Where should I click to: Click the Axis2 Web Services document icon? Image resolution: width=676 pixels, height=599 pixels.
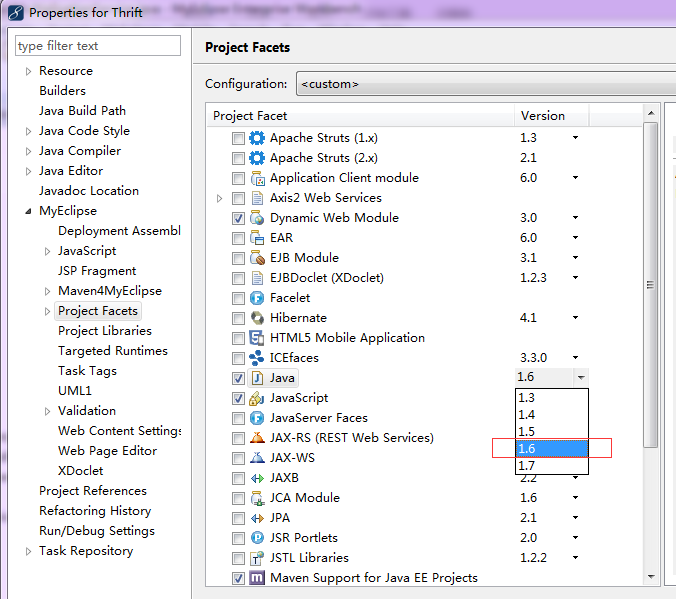point(257,198)
